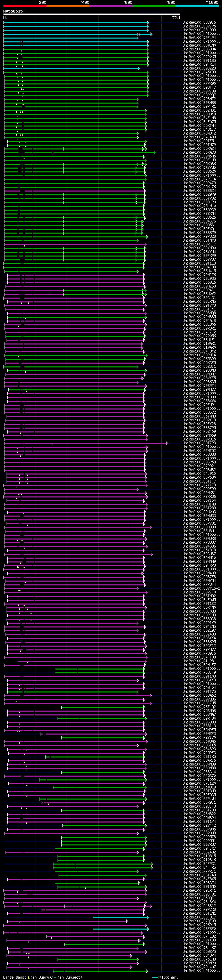This screenshot has width=222, height=980.
Task: Click the purple ~60% identity legend segment
Action: [x=111, y=6]
